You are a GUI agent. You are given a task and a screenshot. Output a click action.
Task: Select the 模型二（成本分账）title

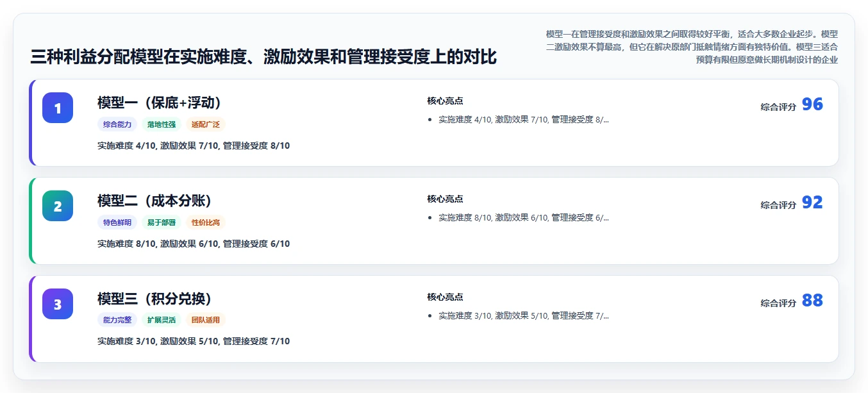(154, 201)
